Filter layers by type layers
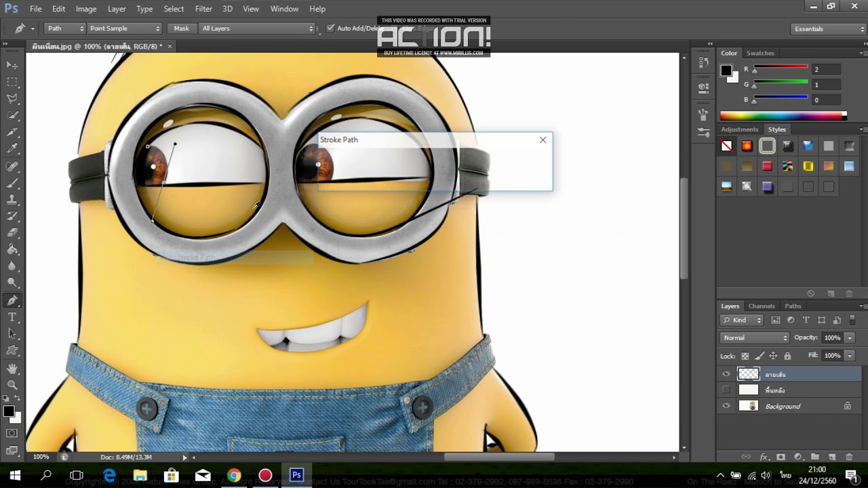868x488 pixels. pos(806,320)
